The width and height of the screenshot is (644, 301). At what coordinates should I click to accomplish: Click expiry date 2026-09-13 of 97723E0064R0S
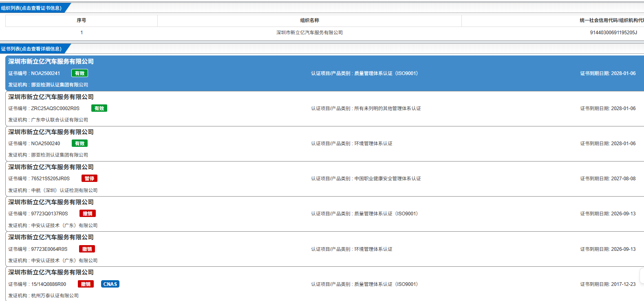click(x=623, y=249)
